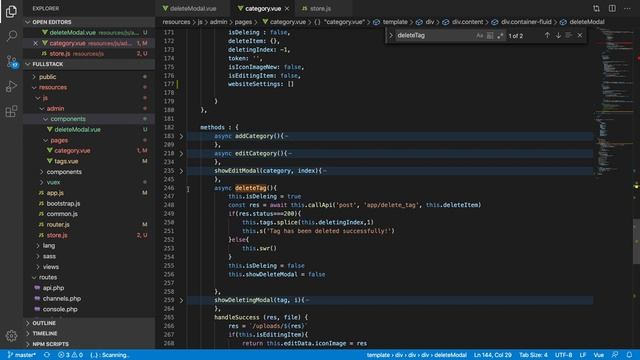Toggle Match Case in find widget
Screen dimensions: 640x360
[x=479, y=36]
